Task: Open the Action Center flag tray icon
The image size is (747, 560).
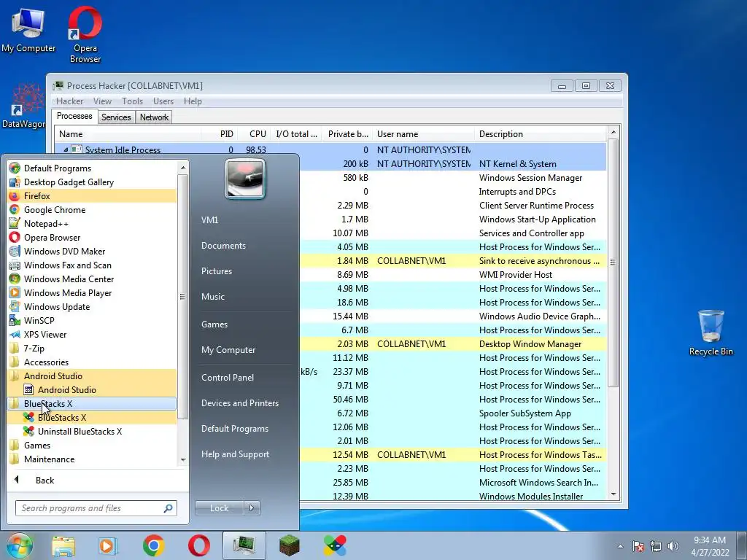Action: point(638,546)
